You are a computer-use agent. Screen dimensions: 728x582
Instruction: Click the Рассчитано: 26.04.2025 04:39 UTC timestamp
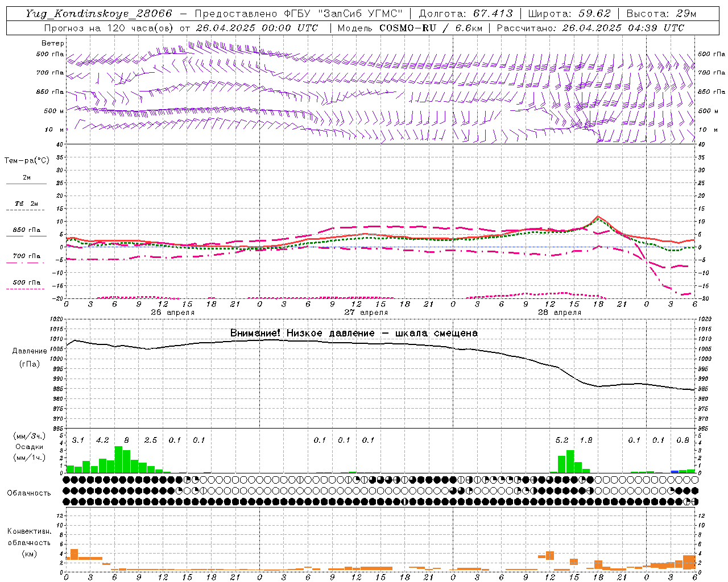(x=591, y=28)
